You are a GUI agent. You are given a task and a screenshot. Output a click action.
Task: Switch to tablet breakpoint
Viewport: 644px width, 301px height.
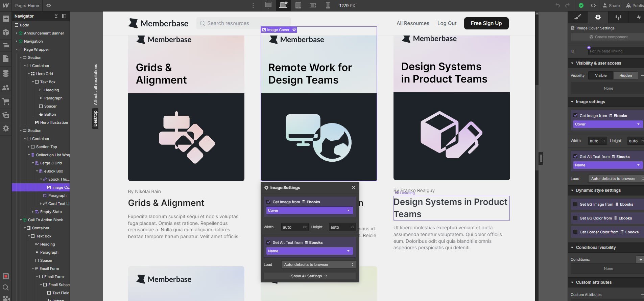click(298, 5)
